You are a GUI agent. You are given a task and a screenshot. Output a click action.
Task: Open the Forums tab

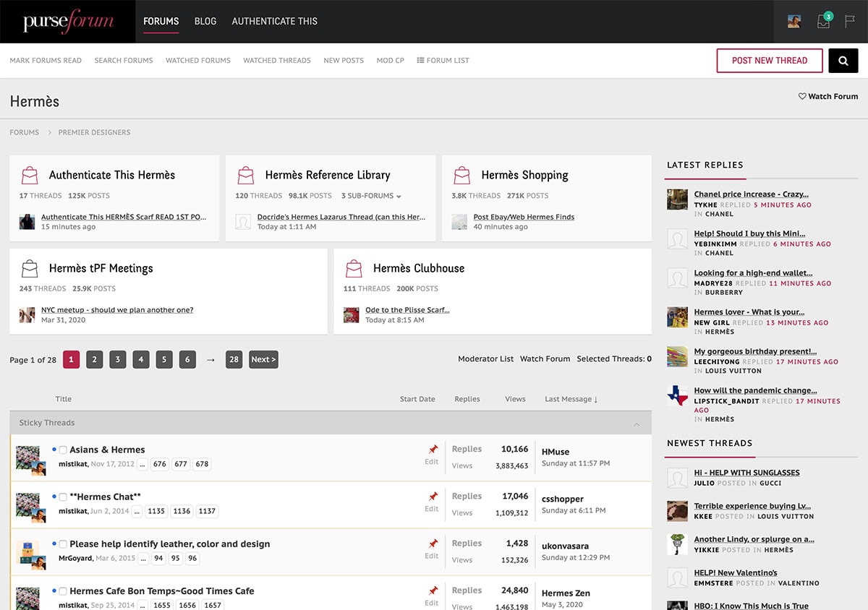click(x=161, y=22)
